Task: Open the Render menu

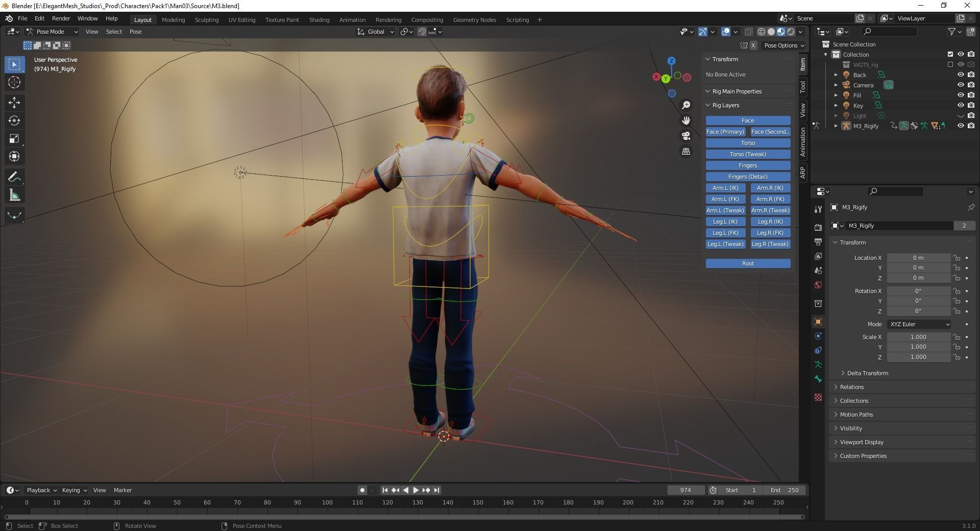Action: click(61, 18)
